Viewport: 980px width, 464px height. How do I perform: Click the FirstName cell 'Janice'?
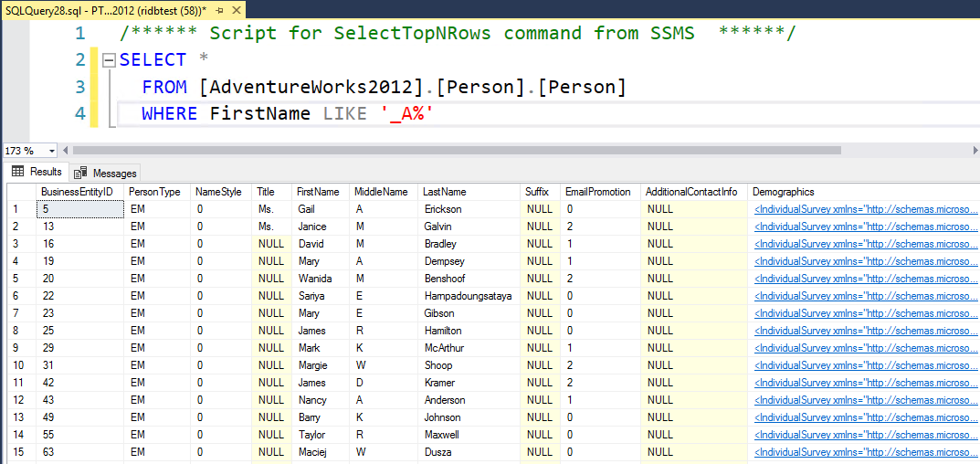pyautogui.click(x=321, y=227)
